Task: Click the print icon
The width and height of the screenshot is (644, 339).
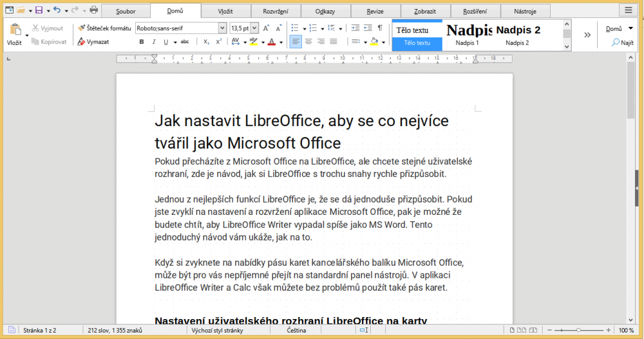Action: click(x=93, y=10)
